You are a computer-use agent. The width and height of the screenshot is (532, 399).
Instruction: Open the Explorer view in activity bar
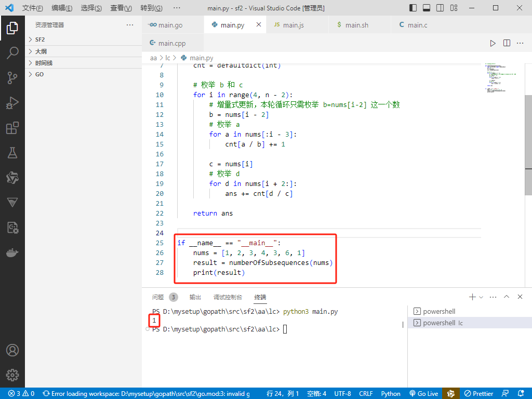12,28
